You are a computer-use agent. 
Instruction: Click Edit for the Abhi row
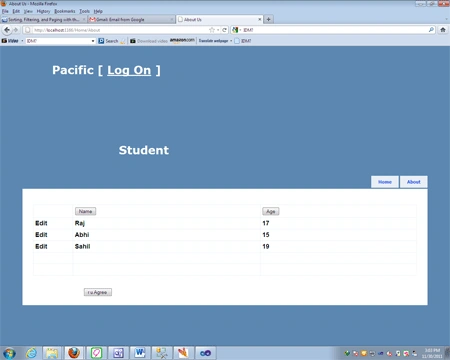point(41,235)
